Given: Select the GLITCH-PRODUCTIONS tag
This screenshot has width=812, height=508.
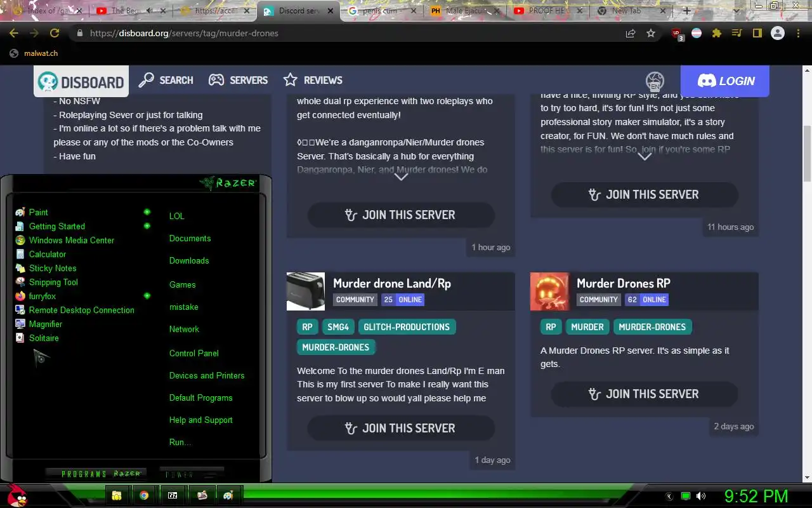Looking at the screenshot, I should pos(407,327).
